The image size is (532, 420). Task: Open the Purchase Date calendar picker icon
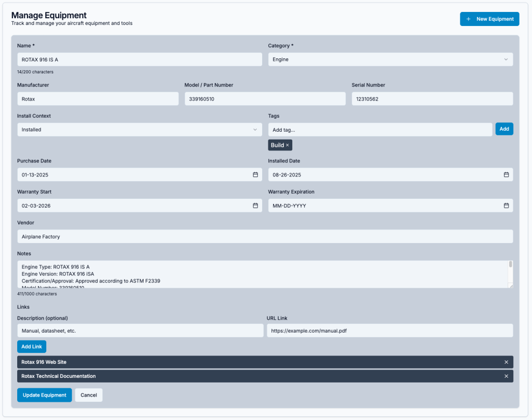coord(255,175)
